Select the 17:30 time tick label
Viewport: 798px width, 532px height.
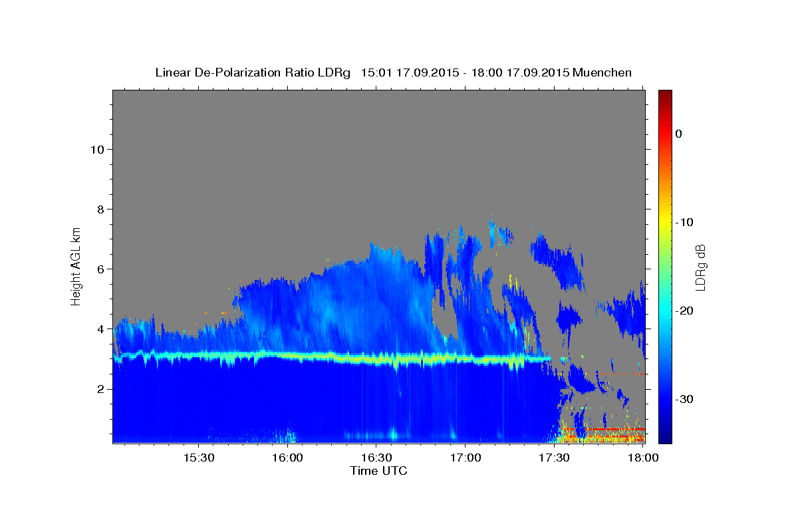553,458
